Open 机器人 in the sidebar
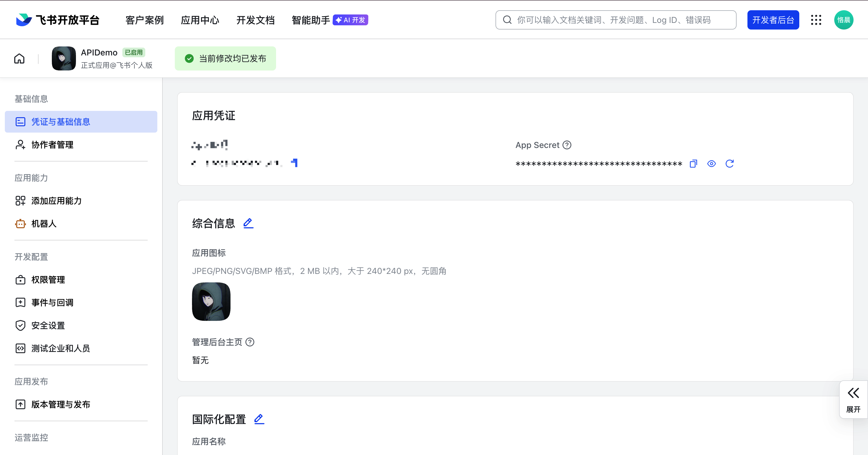The width and height of the screenshot is (868, 455). (43, 224)
